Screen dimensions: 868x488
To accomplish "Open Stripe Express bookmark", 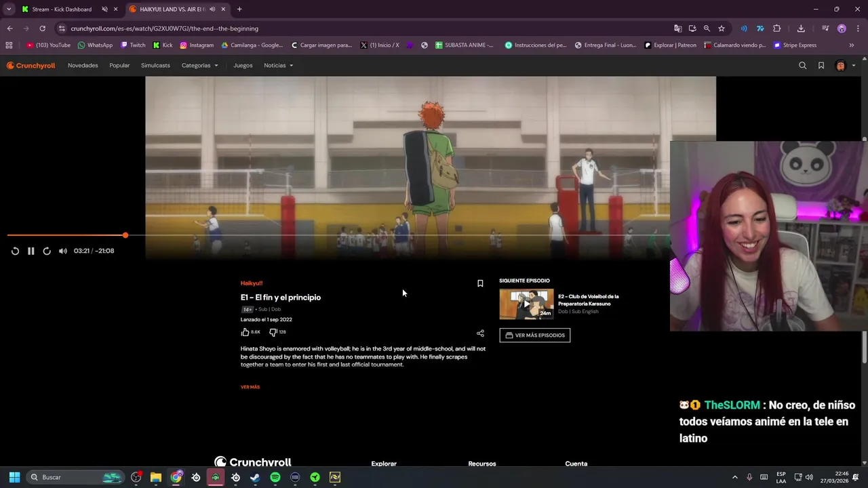I will (x=795, y=45).
